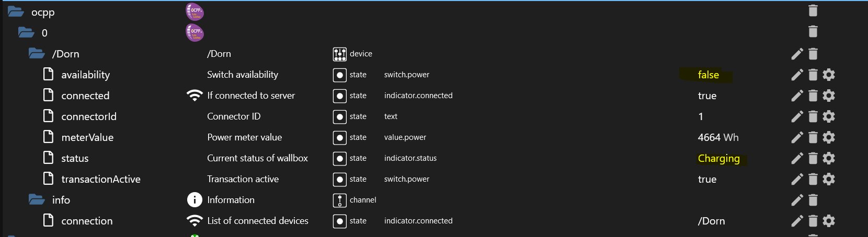Collapse the info channel folder
This screenshot has width=868, height=237.
click(x=37, y=199)
